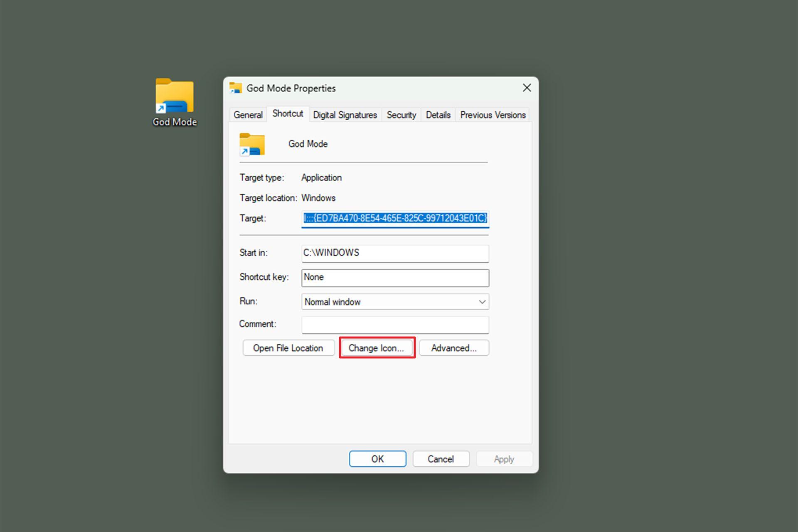Dismiss the dialog with Cancel
Viewport: 798px width, 532px height.
tap(441, 459)
